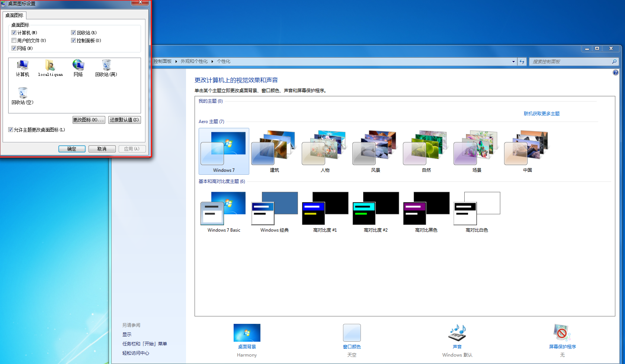Select the 计算机 icon in preview list
This screenshot has height=364, width=625.
click(22, 66)
